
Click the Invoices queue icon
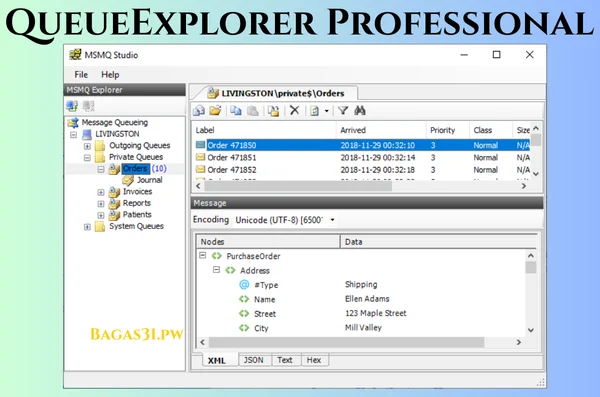coord(114,192)
